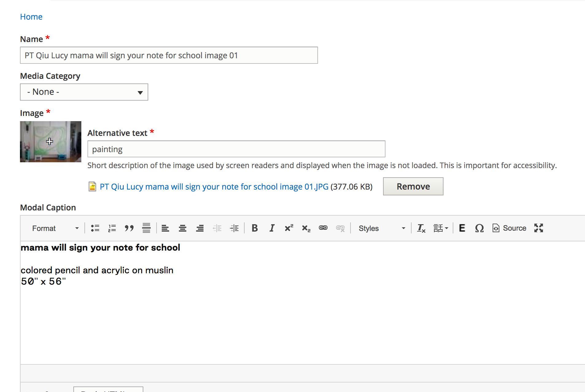Remove formatting with the Tx icon
The width and height of the screenshot is (585, 392).
coord(421,228)
